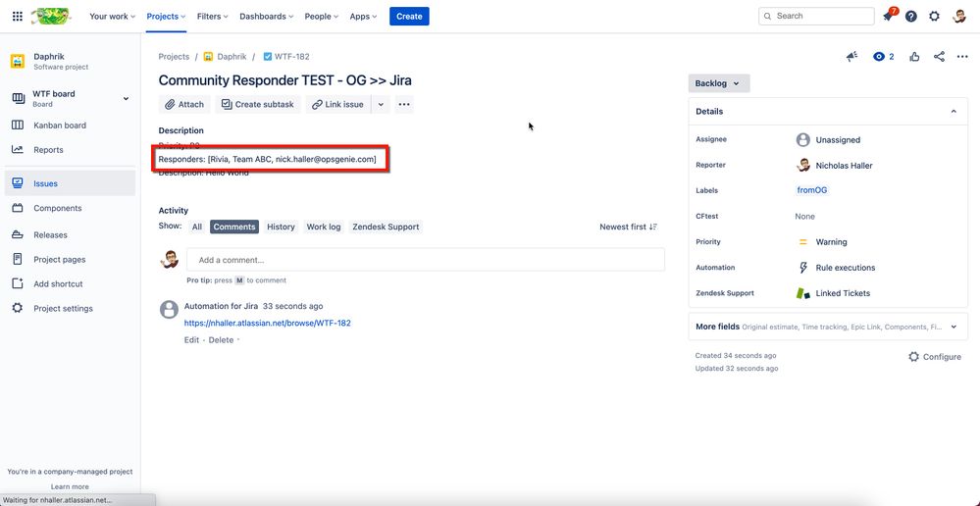Click the Create button
Viewport: 980px width, 506px height.
pos(409,17)
